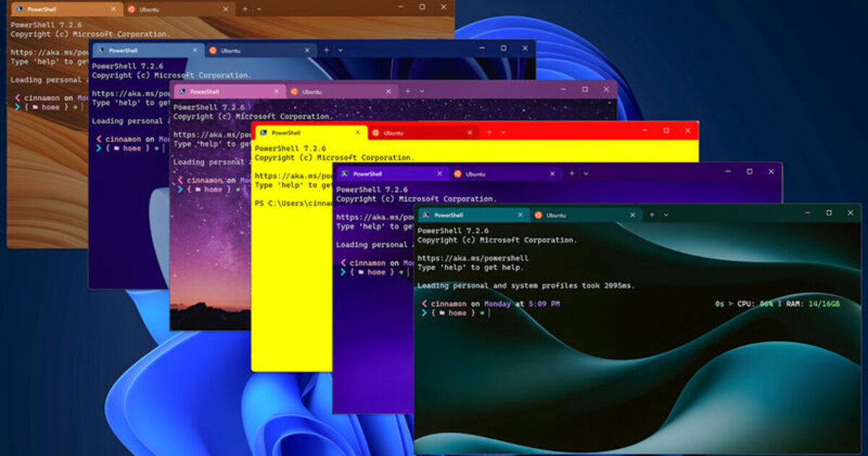Screen dimensions: 868x456
Task: Close the red Ubuntu tab in the yellow window
Action: [469, 132]
